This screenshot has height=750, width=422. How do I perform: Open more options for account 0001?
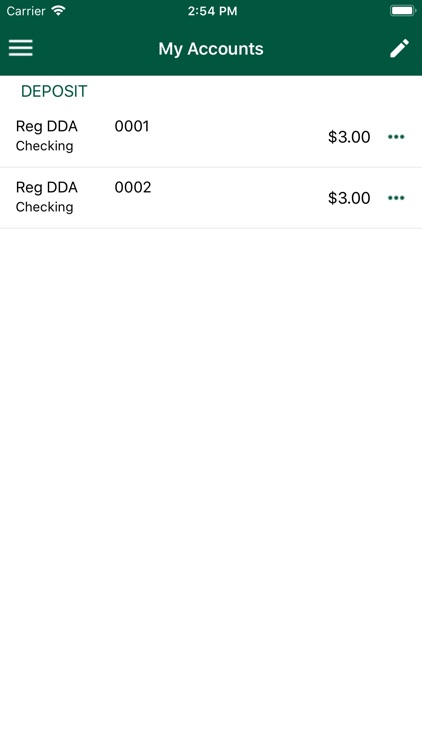click(x=396, y=137)
